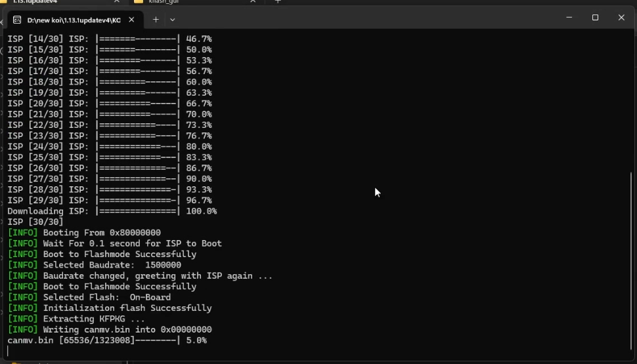The image size is (637, 364).
Task: Add a new File Explorer tab
Action: click(277, 2)
